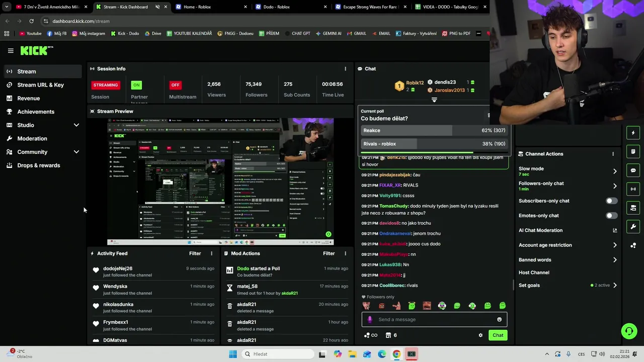
Task: Open Banned words settings
Action: [x=568, y=260]
